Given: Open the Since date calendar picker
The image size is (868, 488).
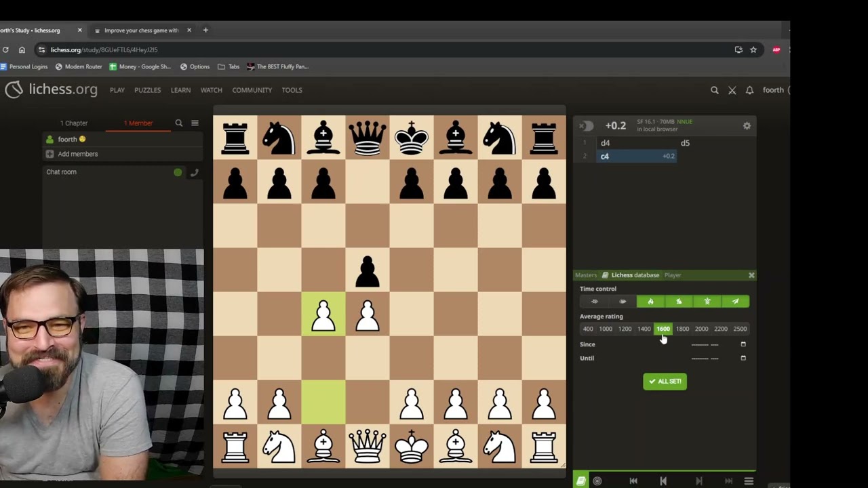Looking at the screenshot, I should [x=743, y=344].
